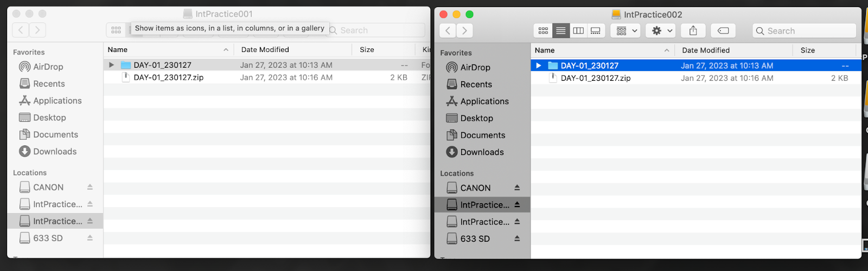
Task: Eject CANON from IntPractice001 sidebar
Action: pyautogui.click(x=90, y=188)
